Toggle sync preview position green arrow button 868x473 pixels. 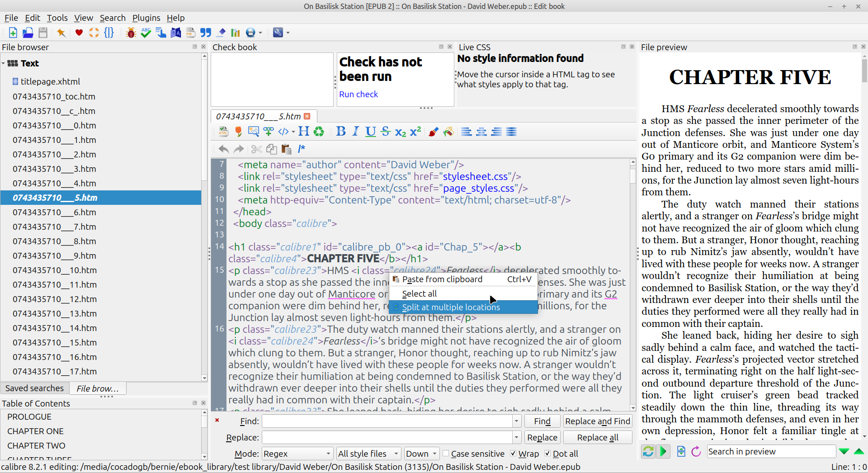click(663, 451)
